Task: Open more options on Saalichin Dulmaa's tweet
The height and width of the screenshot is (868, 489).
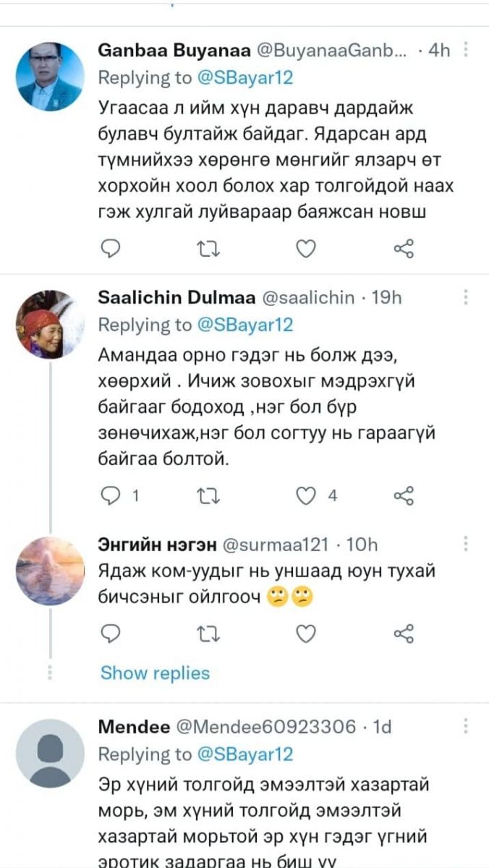Action: [x=467, y=297]
